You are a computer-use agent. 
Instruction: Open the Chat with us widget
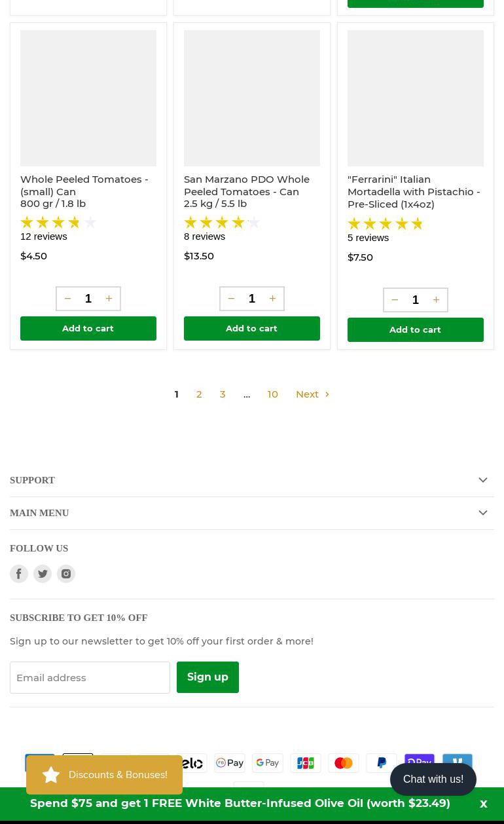(433, 779)
